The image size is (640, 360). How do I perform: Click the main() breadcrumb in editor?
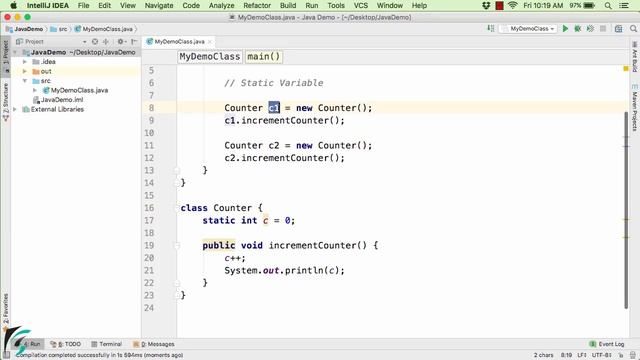coord(264,56)
